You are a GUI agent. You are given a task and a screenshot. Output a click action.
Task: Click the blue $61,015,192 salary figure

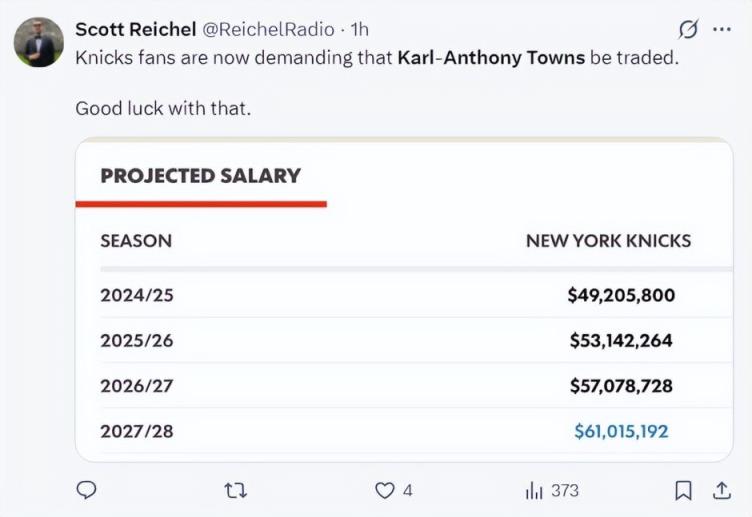tap(621, 431)
